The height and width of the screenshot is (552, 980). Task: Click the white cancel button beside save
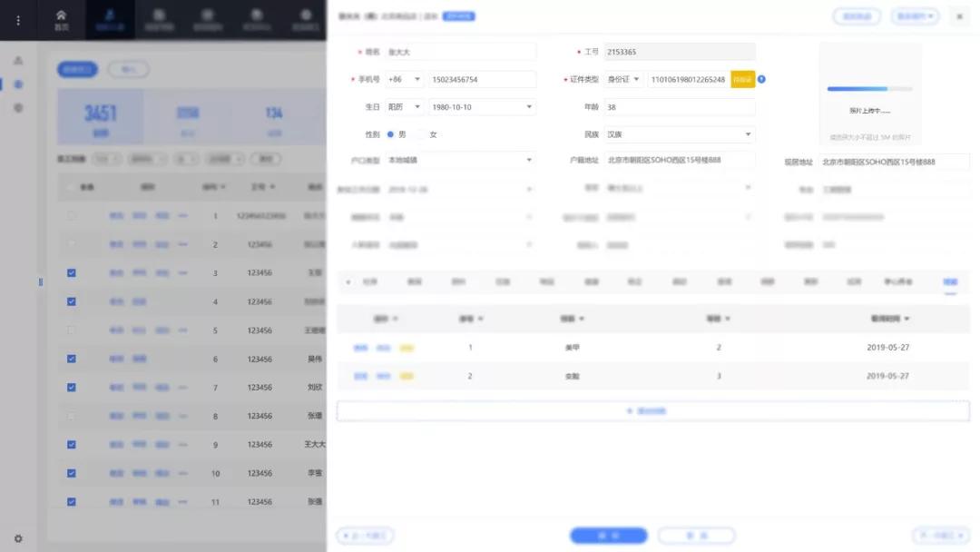pyautogui.click(x=696, y=536)
